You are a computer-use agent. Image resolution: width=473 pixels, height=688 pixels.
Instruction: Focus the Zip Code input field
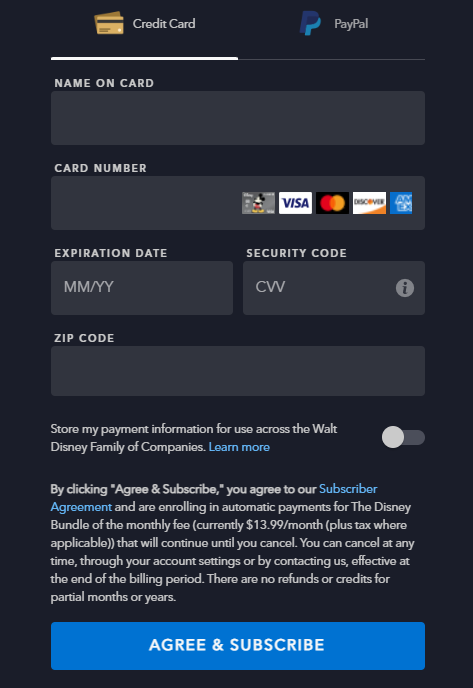tap(238, 371)
